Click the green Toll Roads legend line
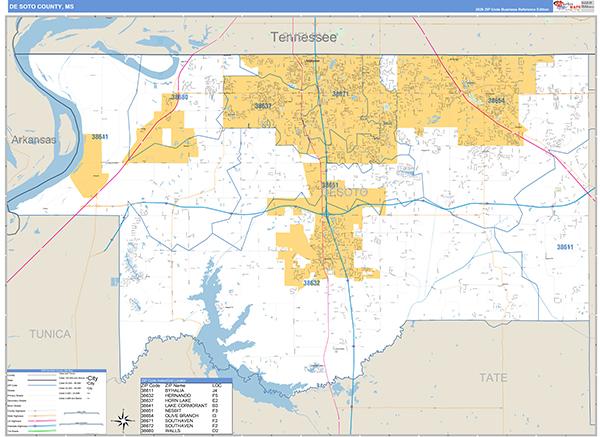 [x=42, y=431]
